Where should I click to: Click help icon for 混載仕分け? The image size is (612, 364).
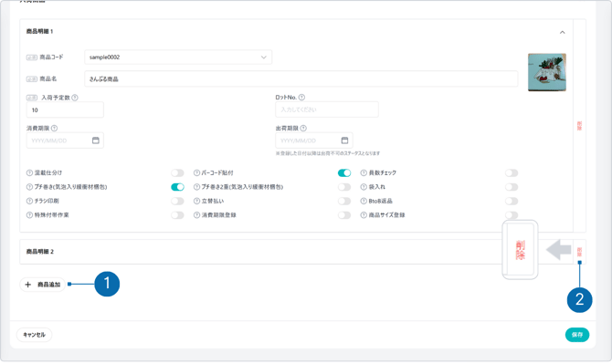(x=29, y=172)
